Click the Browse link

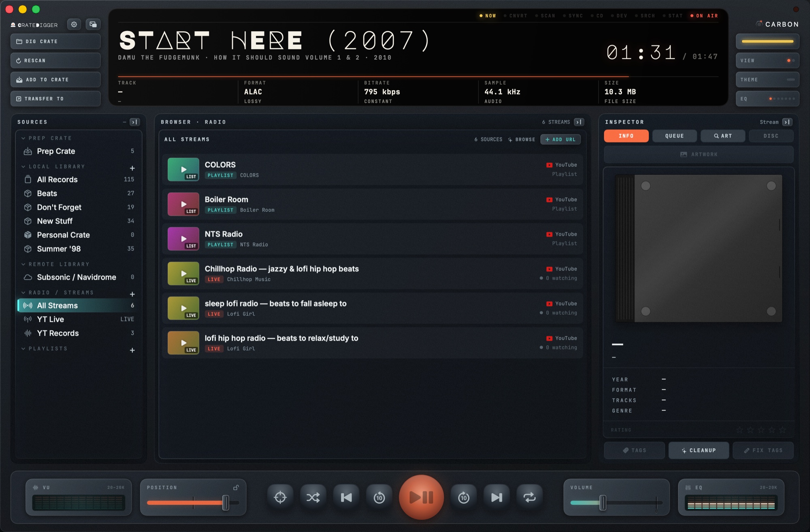(x=522, y=139)
